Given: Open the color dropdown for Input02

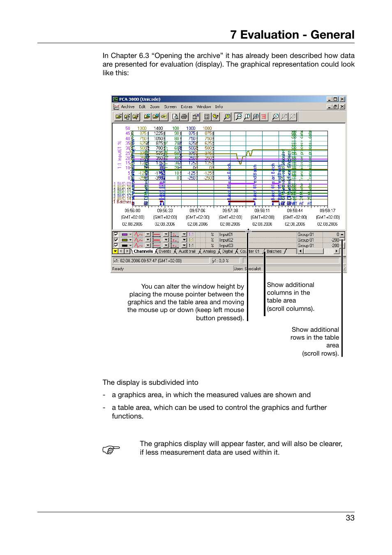Looking at the screenshot, I should point(131,240).
